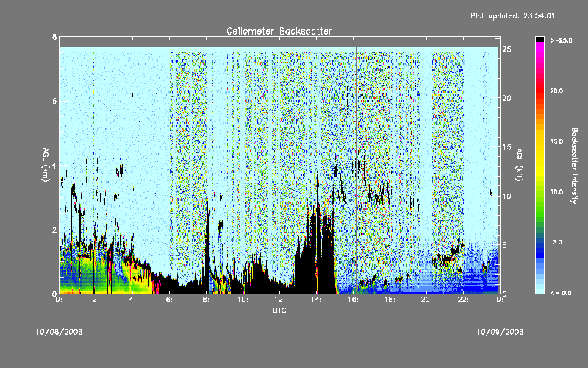Screen dimensions: 588x368
Task: Click the 'Ceilometer Backscatter' plot title
Action: [279, 31]
